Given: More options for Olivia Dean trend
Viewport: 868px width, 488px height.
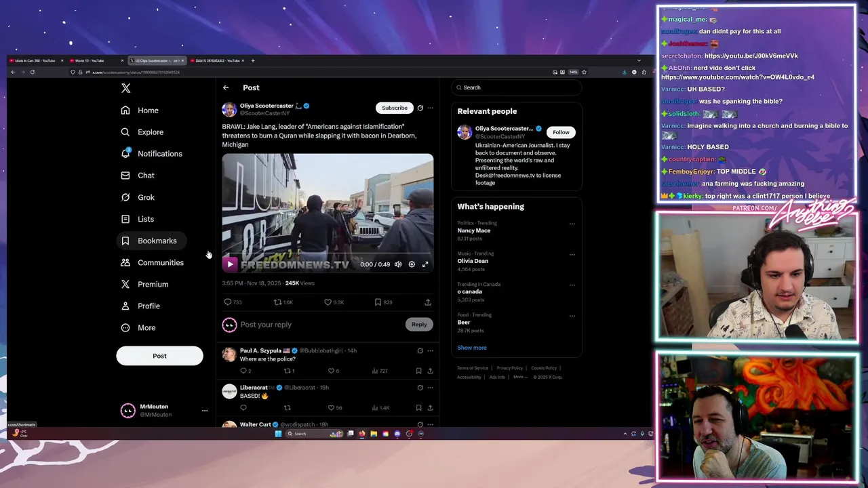Looking at the screenshot, I should coord(572,254).
